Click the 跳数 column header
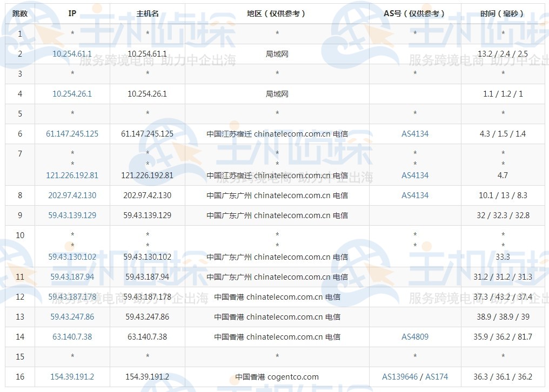The height and width of the screenshot is (392, 549). tap(20, 13)
